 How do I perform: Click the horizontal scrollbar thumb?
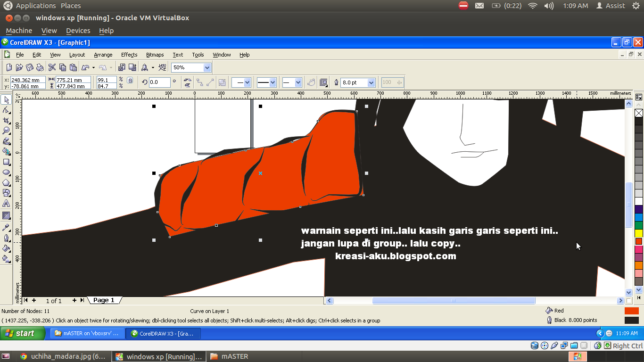454,301
